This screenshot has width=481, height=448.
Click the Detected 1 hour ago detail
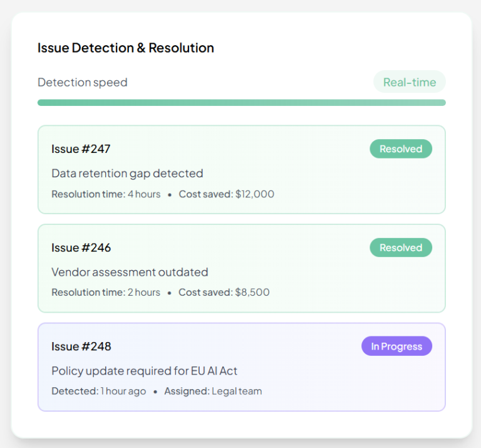pos(98,391)
